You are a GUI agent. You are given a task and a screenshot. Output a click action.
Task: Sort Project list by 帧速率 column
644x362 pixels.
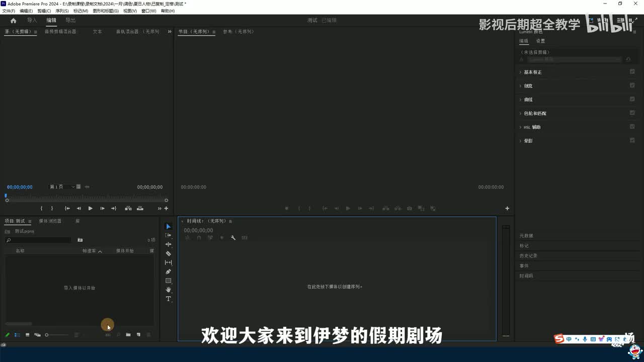[89, 251]
